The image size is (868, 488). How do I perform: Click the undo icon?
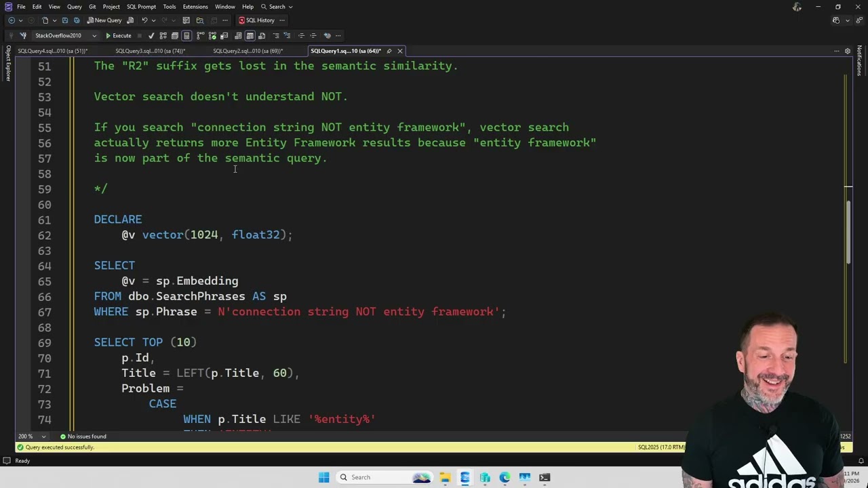click(144, 20)
